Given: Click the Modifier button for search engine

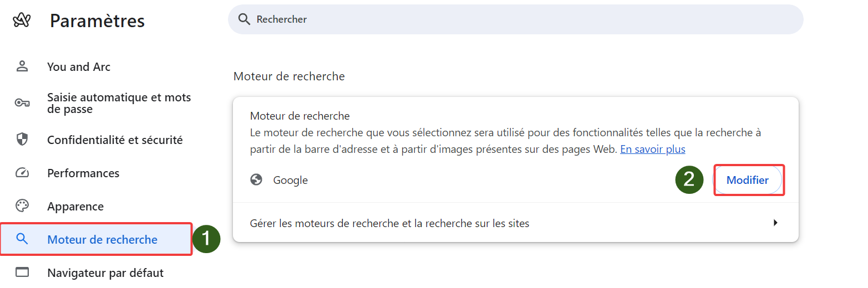Looking at the screenshot, I should (748, 180).
